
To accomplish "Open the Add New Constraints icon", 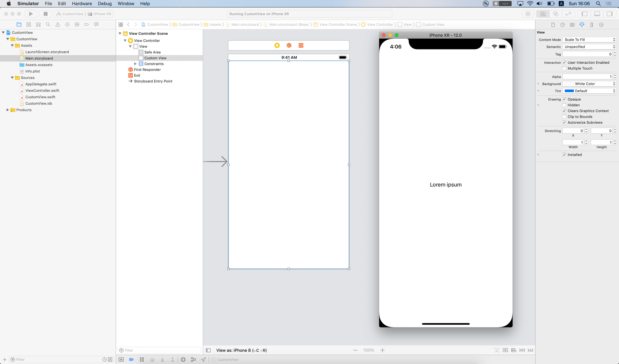I will tap(522, 350).
